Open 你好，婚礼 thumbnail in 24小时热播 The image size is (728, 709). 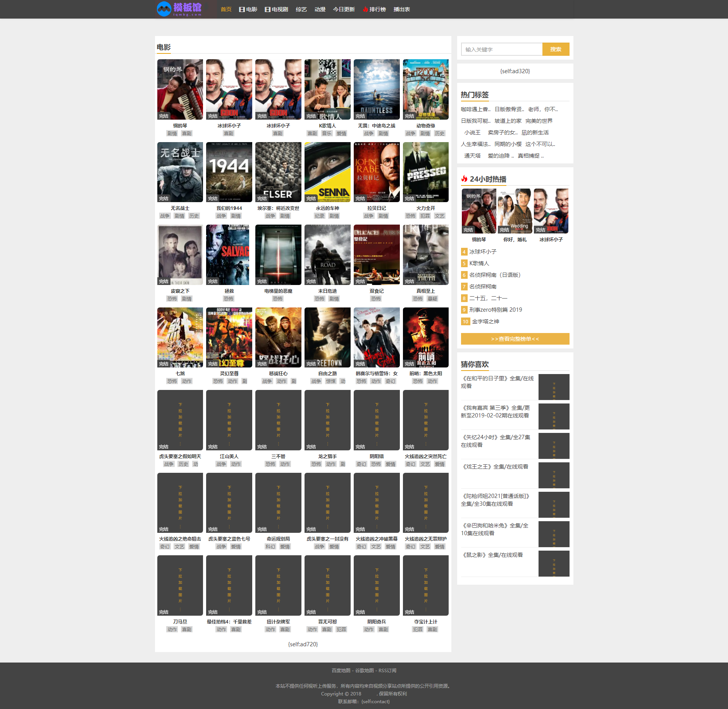tap(515, 211)
